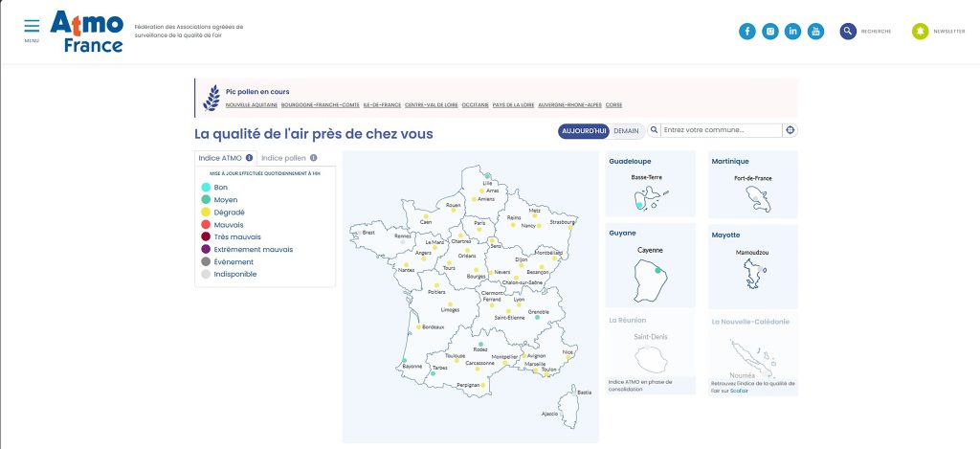Select the Indice ATMO tab
The width and height of the screenshot is (980, 449).
pos(219,158)
